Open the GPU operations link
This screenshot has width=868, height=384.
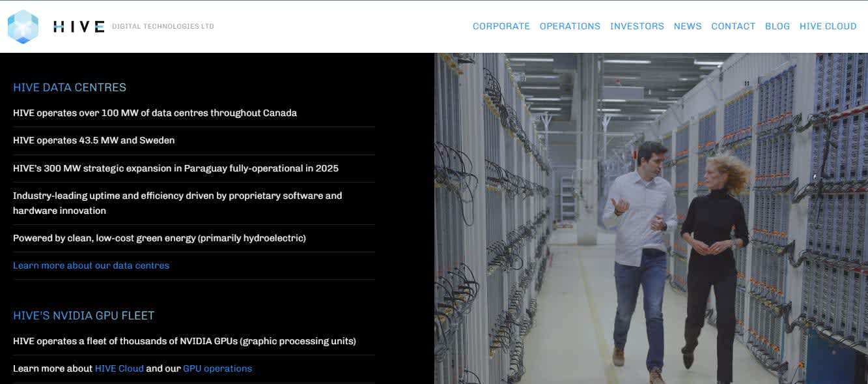pos(217,368)
